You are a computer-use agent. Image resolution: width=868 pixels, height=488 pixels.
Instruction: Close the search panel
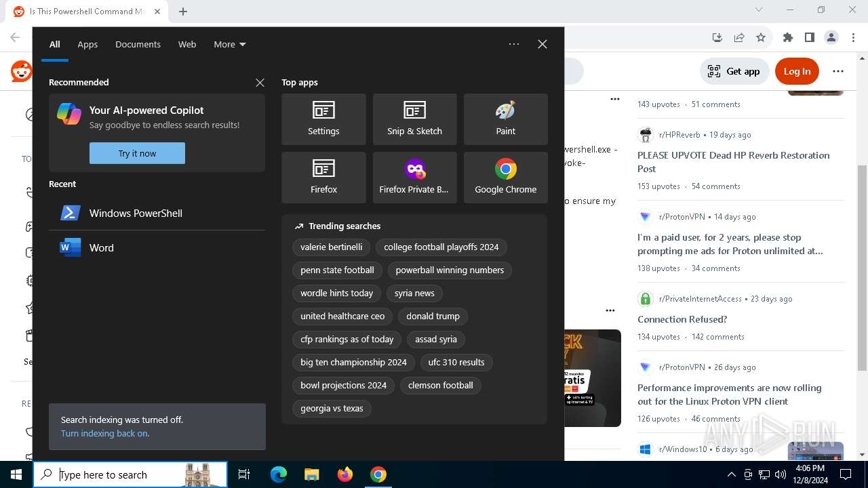click(542, 44)
